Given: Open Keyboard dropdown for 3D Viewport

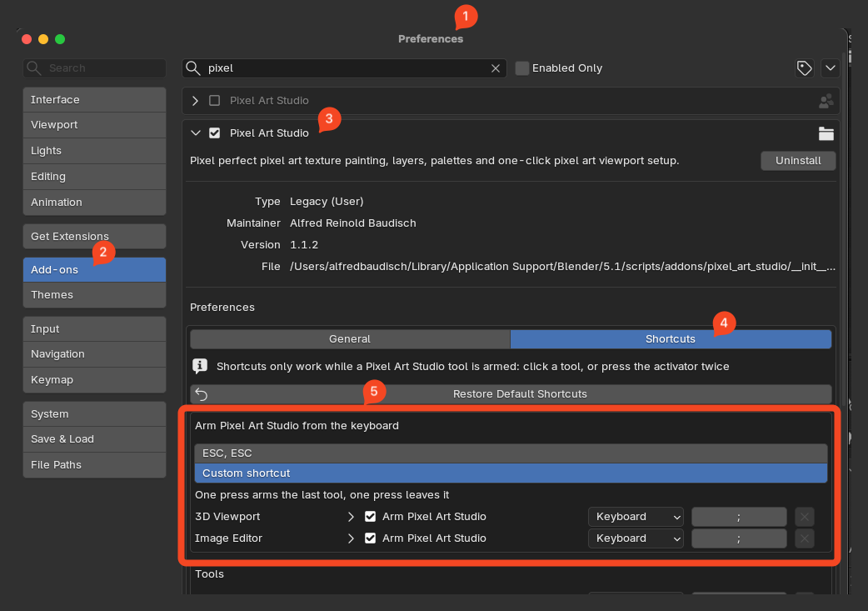Looking at the screenshot, I should pos(636,517).
